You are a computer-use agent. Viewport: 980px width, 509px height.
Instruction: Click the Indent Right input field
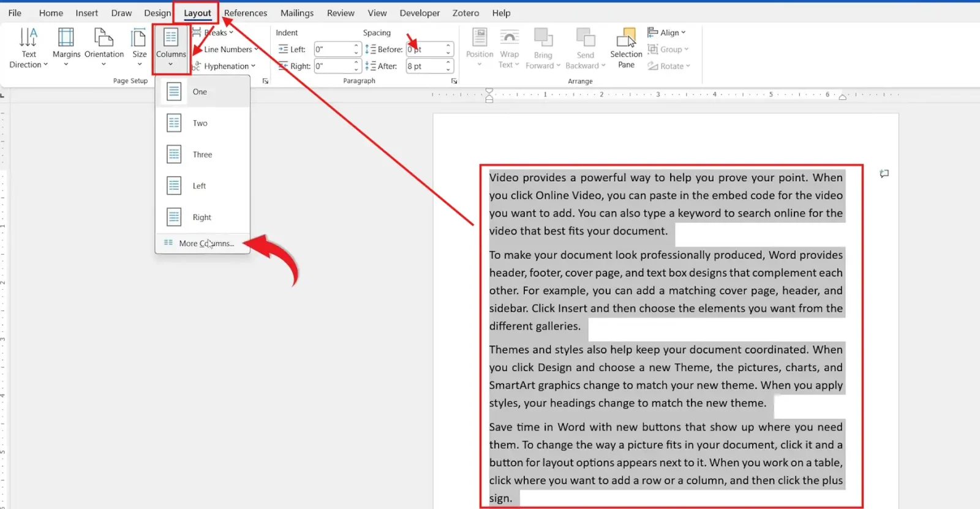(x=333, y=66)
